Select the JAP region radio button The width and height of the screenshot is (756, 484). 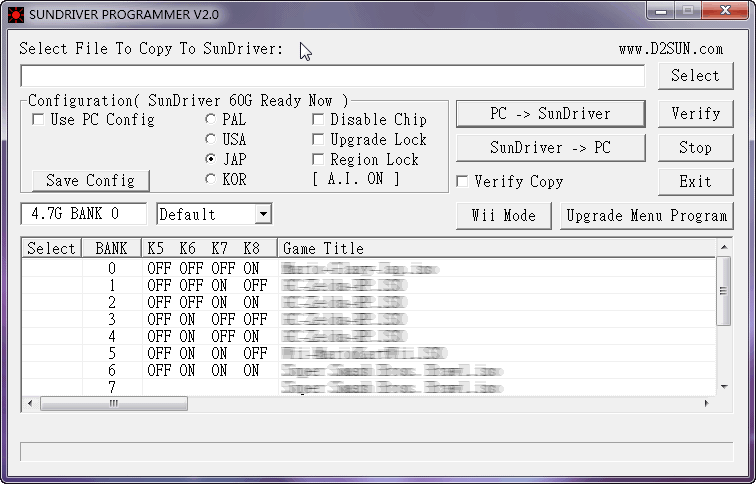pyautogui.click(x=211, y=159)
